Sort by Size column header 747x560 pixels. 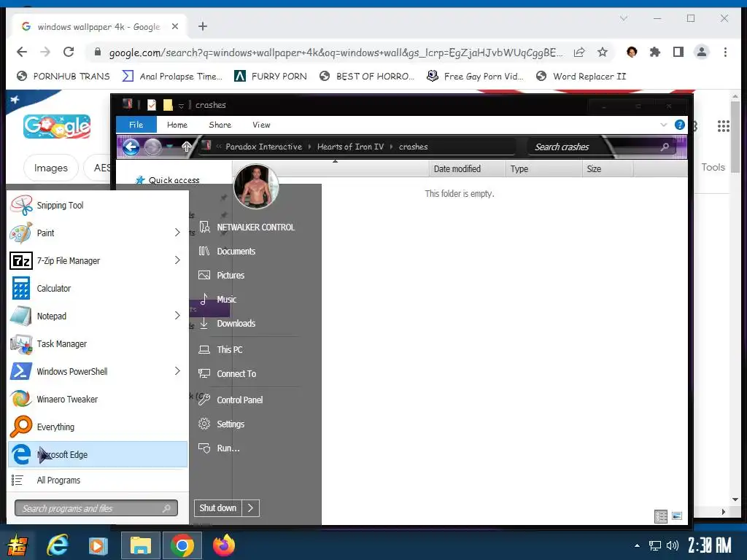(x=608, y=168)
